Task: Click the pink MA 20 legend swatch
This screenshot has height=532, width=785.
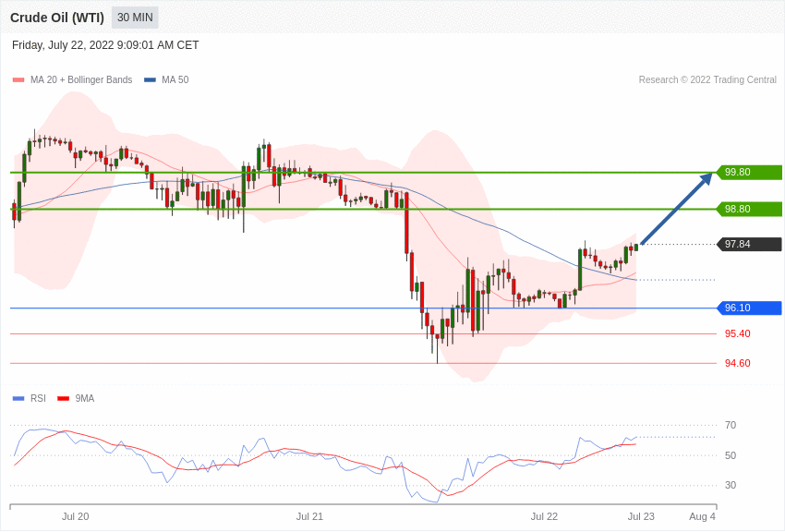Action: 18,80
